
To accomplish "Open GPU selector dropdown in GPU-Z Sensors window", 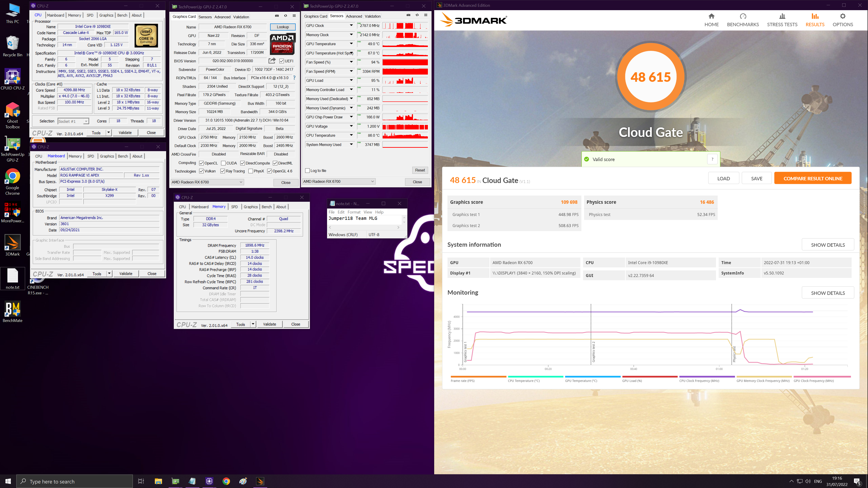I will 339,181.
